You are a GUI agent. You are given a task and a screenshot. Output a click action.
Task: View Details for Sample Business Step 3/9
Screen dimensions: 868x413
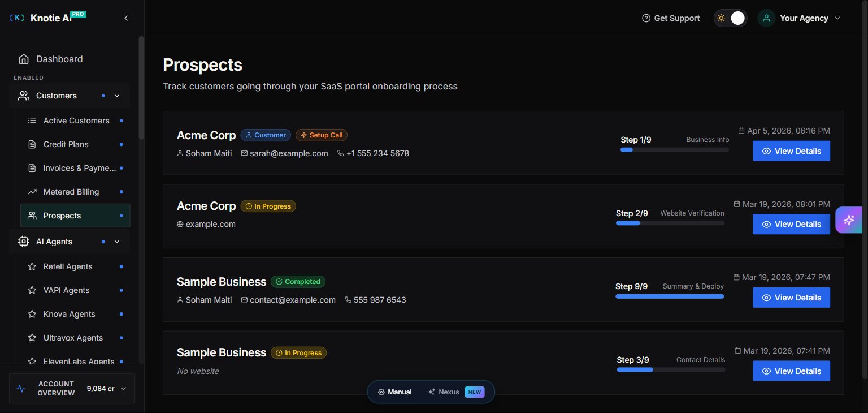point(791,371)
